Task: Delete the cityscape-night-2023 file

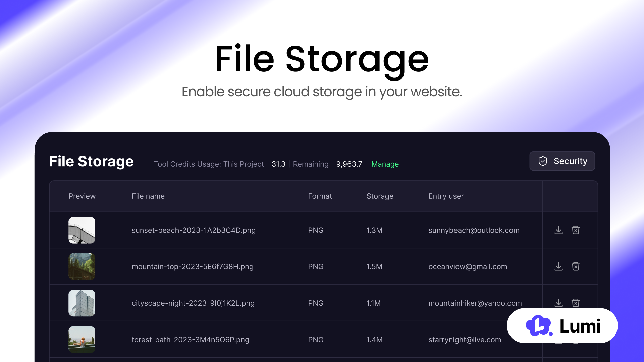Action: click(x=576, y=302)
